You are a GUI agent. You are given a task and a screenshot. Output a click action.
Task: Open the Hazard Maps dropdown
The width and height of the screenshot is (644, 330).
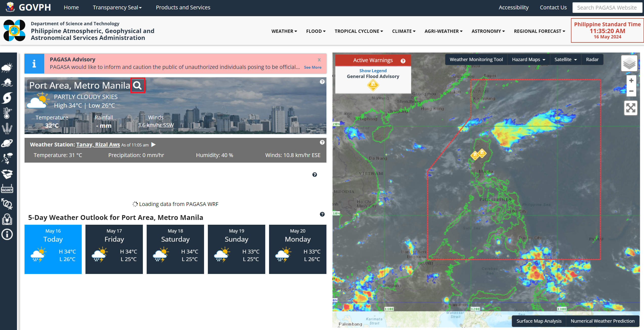528,60
